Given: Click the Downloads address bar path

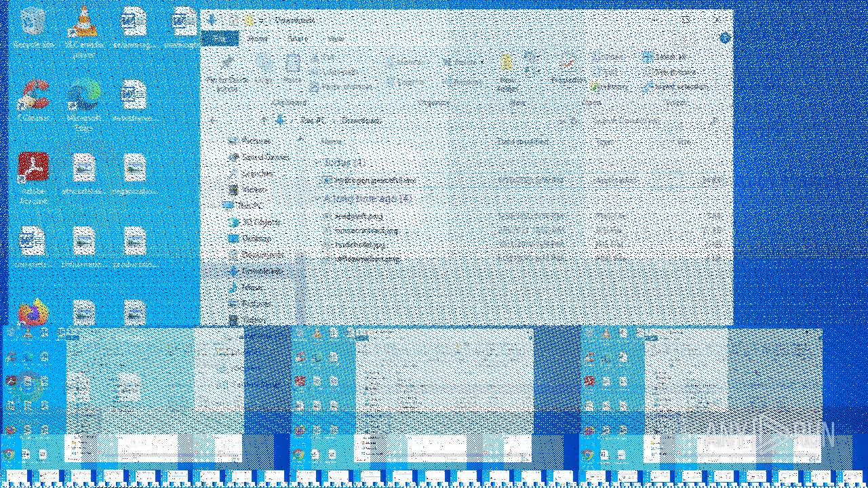Looking at the screenshot, I should point(361,121).
